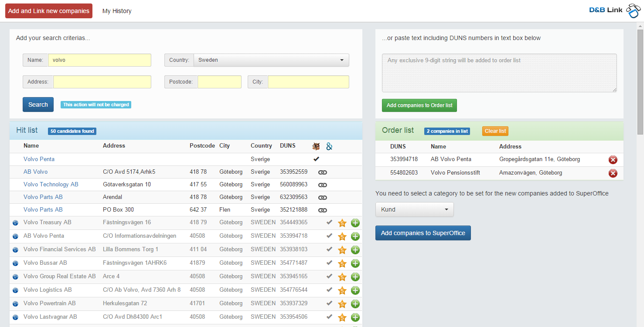The height and width of the screenshot is (327, 644).
Task: Click DUNS number 554802603 in order list
Action: point(404,172)
